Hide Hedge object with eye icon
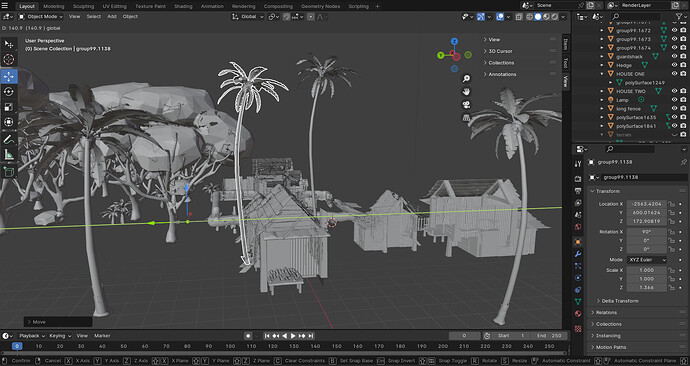The image size is (690, 366). coord(674,65)
